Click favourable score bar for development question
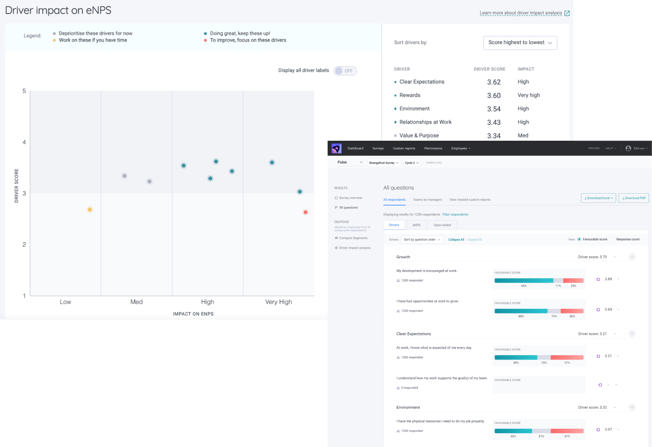Image resolution: width=652 pixels, height=447 pixels. 539,281
